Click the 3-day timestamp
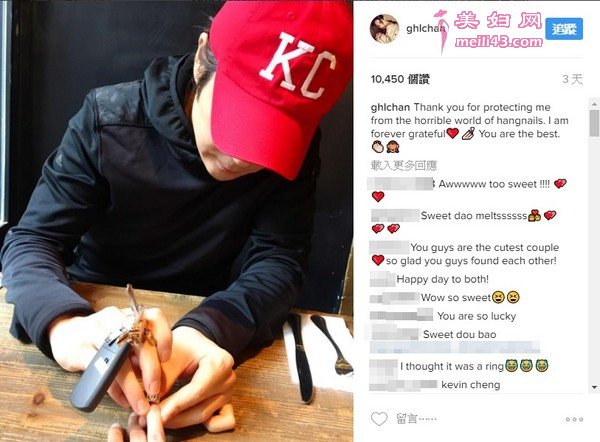This screenshot has width=600, height=442. pos(572,79)
